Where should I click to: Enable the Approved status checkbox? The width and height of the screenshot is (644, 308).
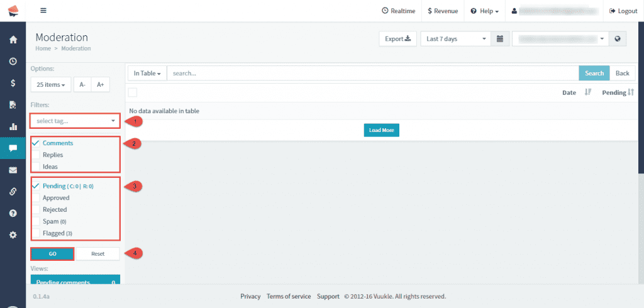pos(36,198)
